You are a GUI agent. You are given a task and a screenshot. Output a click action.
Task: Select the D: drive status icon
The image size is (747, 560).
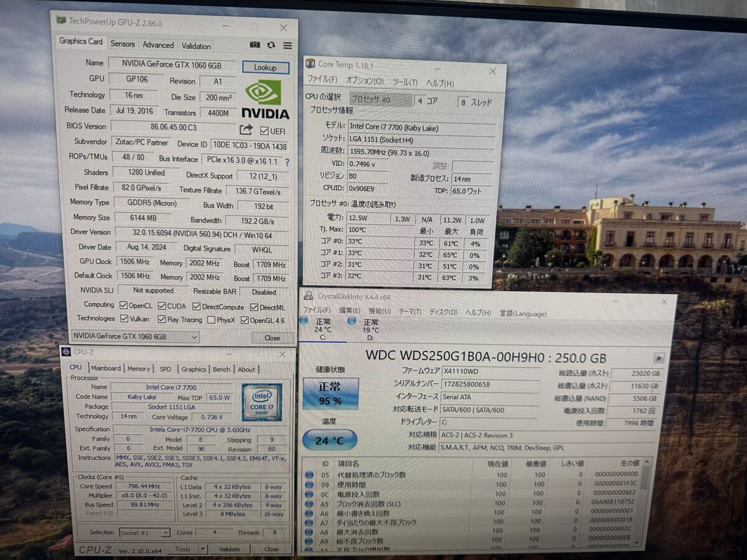(352, 321)
